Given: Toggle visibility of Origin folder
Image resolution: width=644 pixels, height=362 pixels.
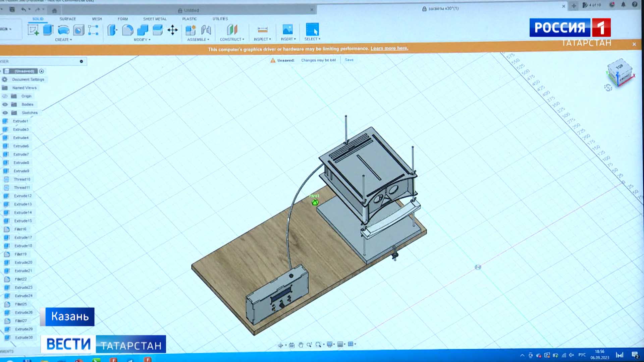Looking at the screenshot, I should click(x=5, y=96).
